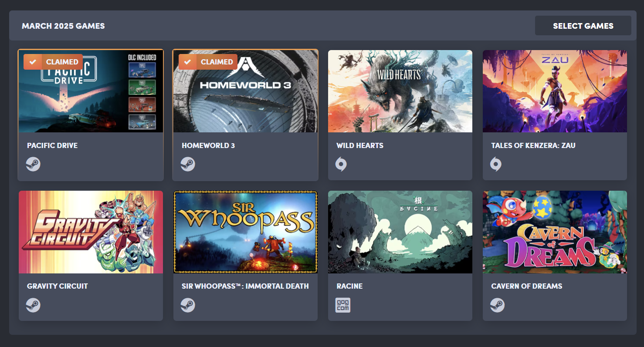Click the Claimed checkmark badge on Pacific Drive
The width and height of the screenshot is (644, 347).
click(53, 62)
